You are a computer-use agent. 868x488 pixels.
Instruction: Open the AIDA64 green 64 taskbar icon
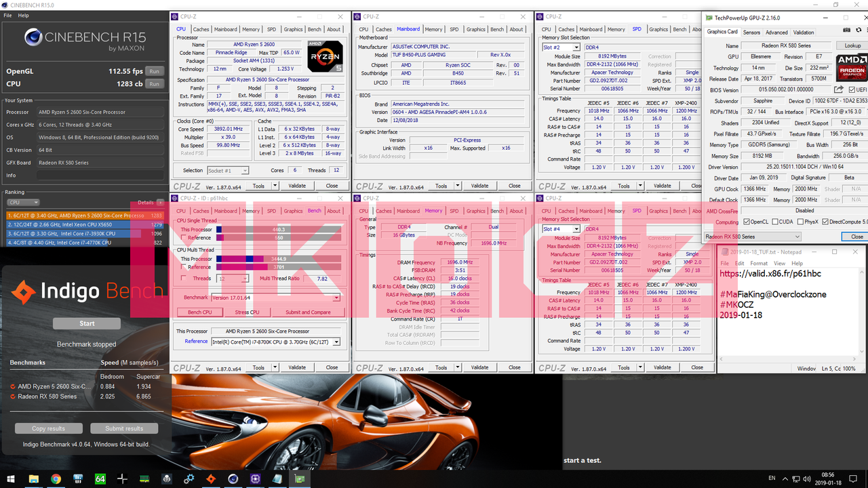click(x=100, y=479)
